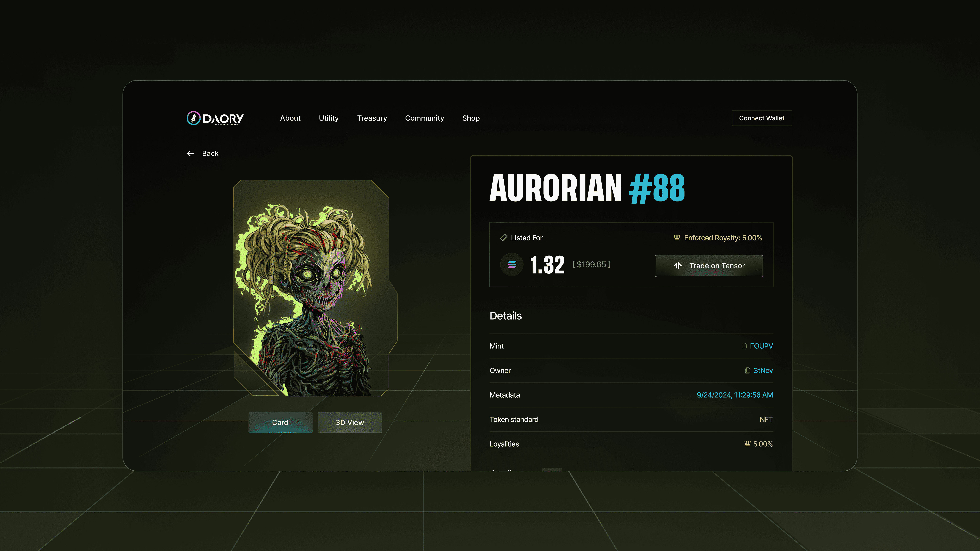Open the Utility page
The width and height of the screenshot is (980, 551).
(329, 118)
